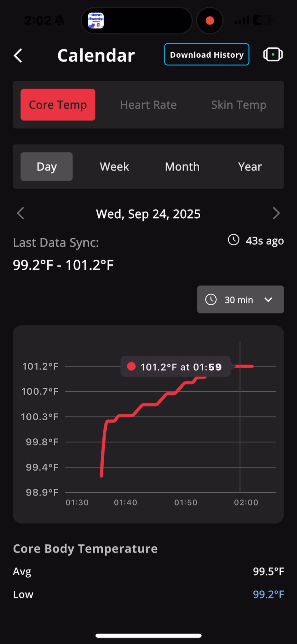Switch to the Skin Temp tab

239,105
